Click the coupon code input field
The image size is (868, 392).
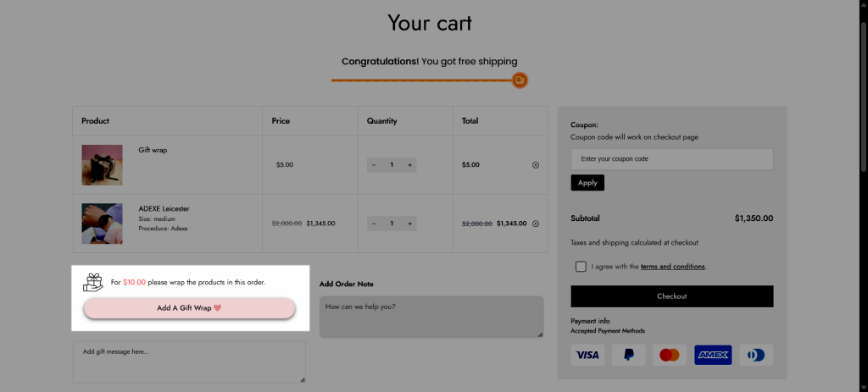coord(672,159)
